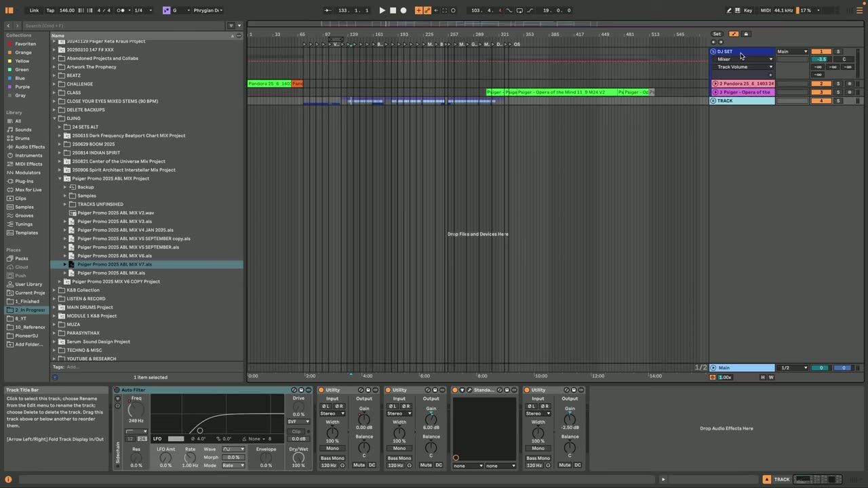Toggle browser visibility icon at top-left
This screenshot has width=868, height=488.
[x=9, y=10]
